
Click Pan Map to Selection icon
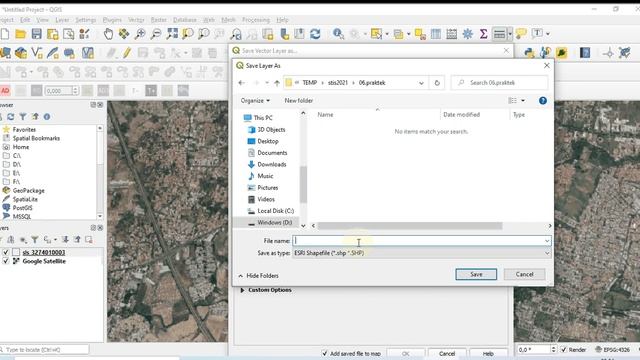click(124, 34)
